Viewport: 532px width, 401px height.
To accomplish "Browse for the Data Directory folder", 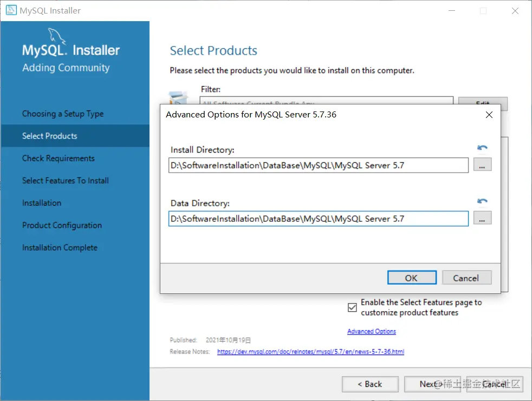I will pos(482,218).
